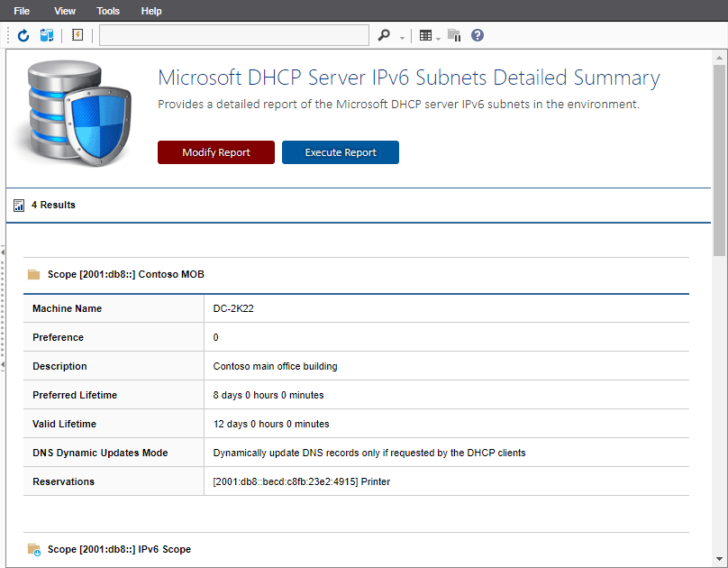Click the table layout view icon
This screenshot has width=728, height=568.
pos(425,35)
